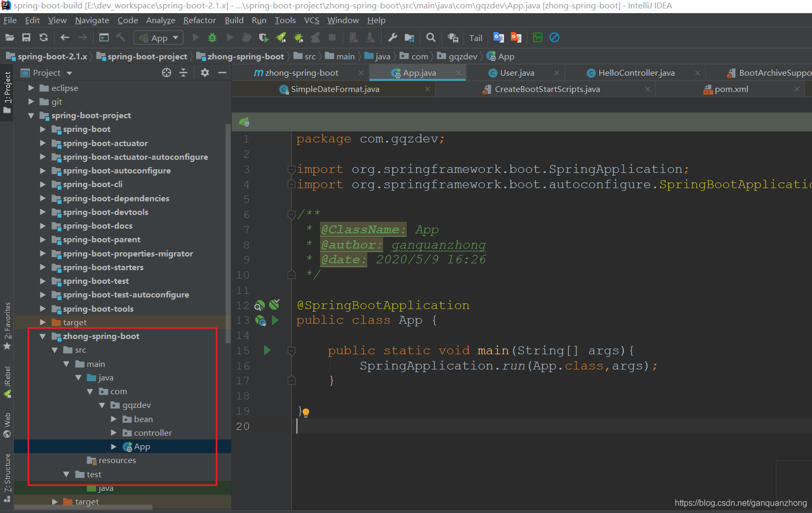Click the blue Translate icon

[499, 37]
